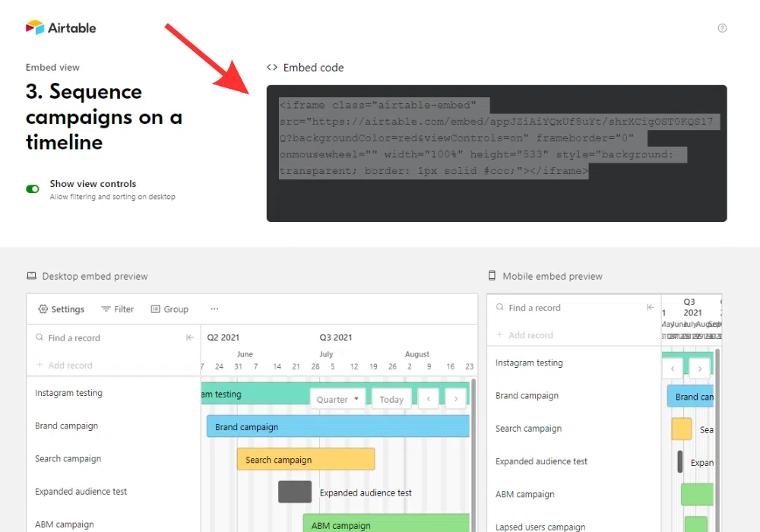Open the help question mark icon

722,28
